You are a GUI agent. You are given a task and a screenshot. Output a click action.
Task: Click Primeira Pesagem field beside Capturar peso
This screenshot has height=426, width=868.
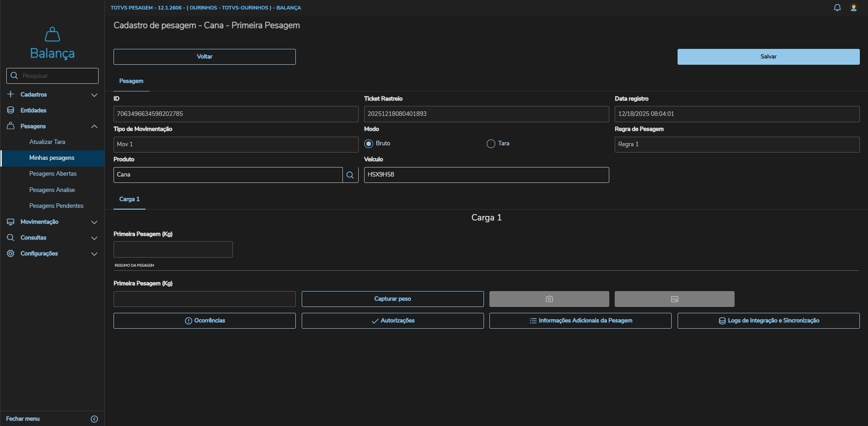(x=204, y=299)
